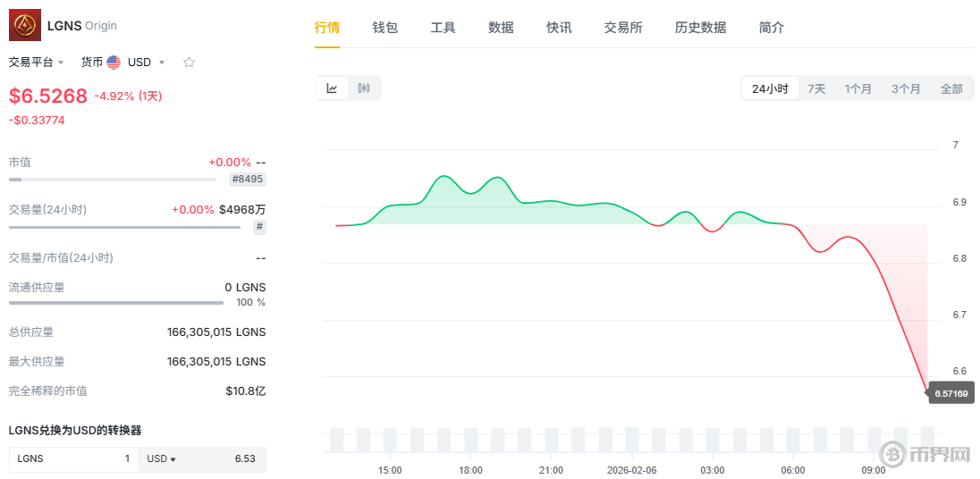
Task: Open USD selector in the converter
Action: (161, 459)
